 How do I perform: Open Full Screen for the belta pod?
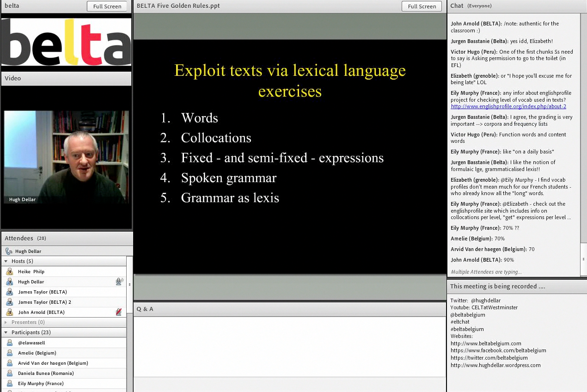[x=107, y=6]
